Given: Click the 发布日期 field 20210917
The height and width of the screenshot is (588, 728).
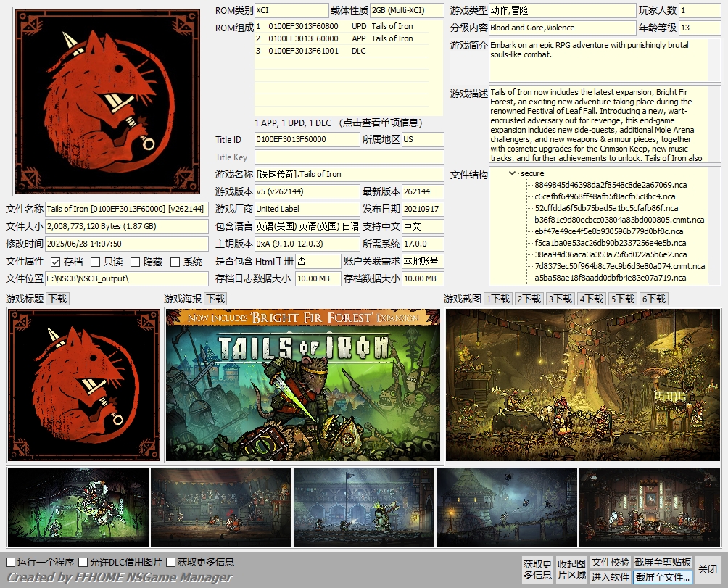Looking at the screenshot, I should (423, 209).
